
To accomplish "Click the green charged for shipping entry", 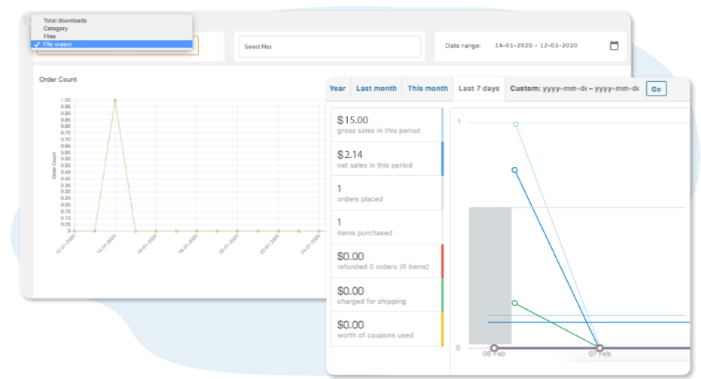I will [387, 295].
